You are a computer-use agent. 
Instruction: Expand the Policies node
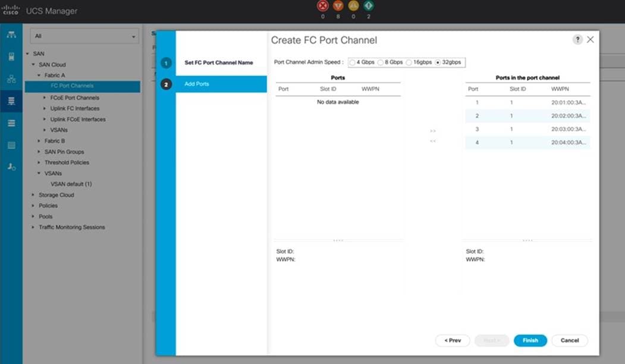click(33, 205)
